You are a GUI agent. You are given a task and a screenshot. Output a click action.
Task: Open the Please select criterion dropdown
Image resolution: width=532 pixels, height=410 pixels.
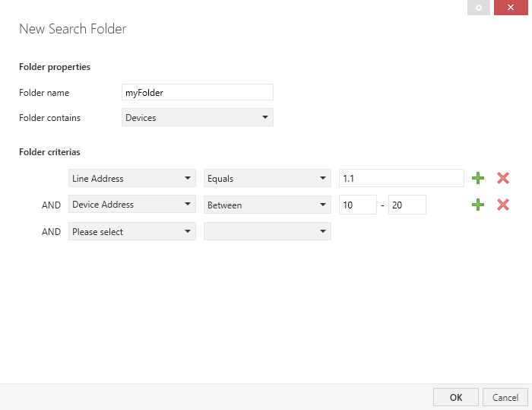coord(132,231)
